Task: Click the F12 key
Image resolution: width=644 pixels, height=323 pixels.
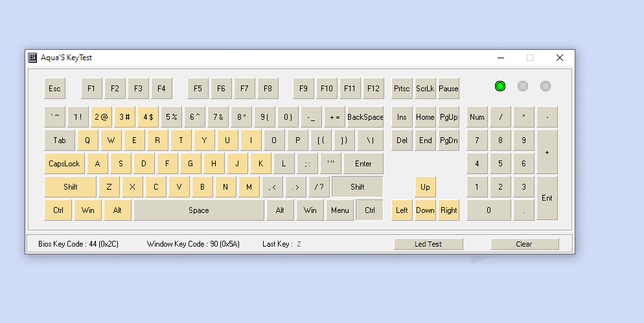Action: [x=373, y=88]
